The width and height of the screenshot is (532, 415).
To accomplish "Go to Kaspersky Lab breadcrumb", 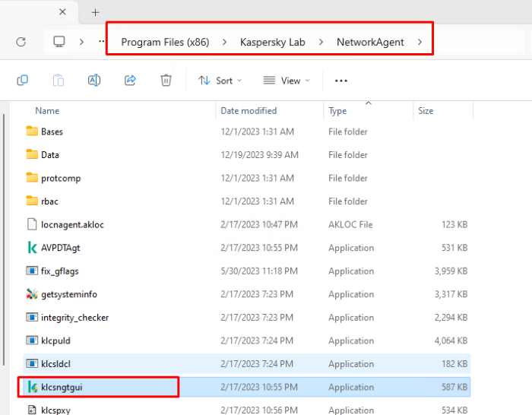I will pos(272,42).
